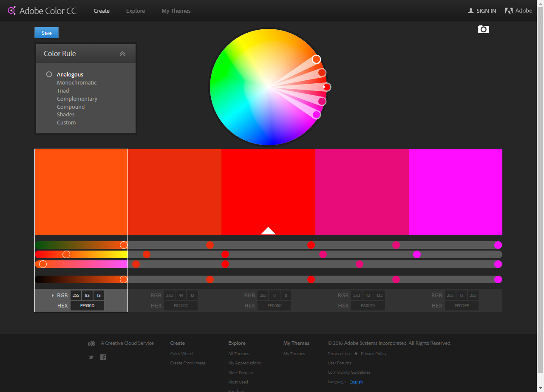Select the Complementary color rule
This screenshot has width=544, height=392.
(x=77, y=99)
